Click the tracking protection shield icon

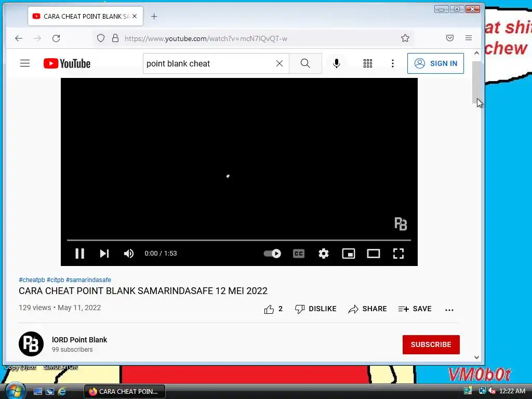pyautogui.click(x=101, y=38)
